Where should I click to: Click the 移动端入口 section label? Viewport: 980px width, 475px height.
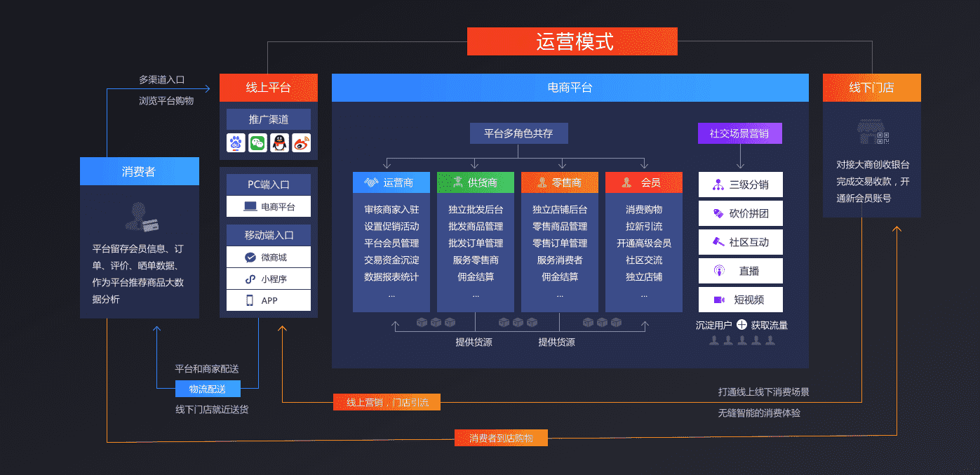(x=269, y=235)
